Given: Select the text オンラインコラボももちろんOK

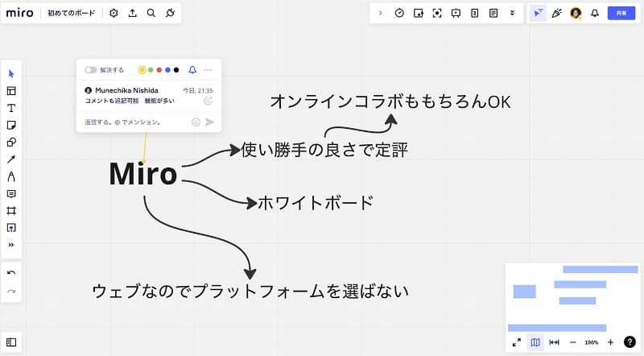Looking at the screenshot, I should click(390, 102).
